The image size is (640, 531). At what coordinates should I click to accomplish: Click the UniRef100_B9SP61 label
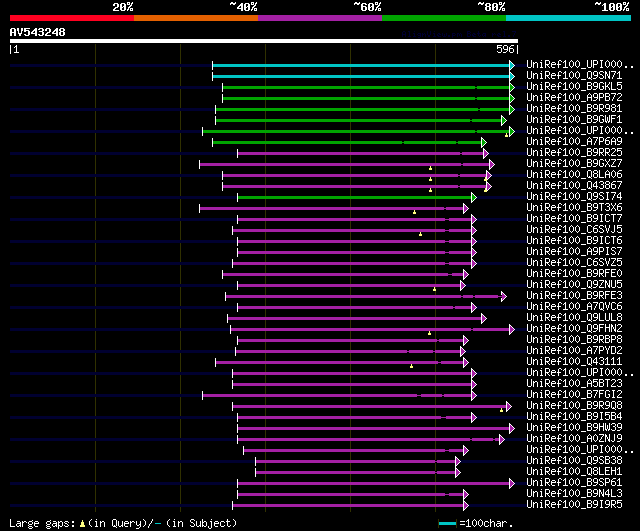click(574, 483)
